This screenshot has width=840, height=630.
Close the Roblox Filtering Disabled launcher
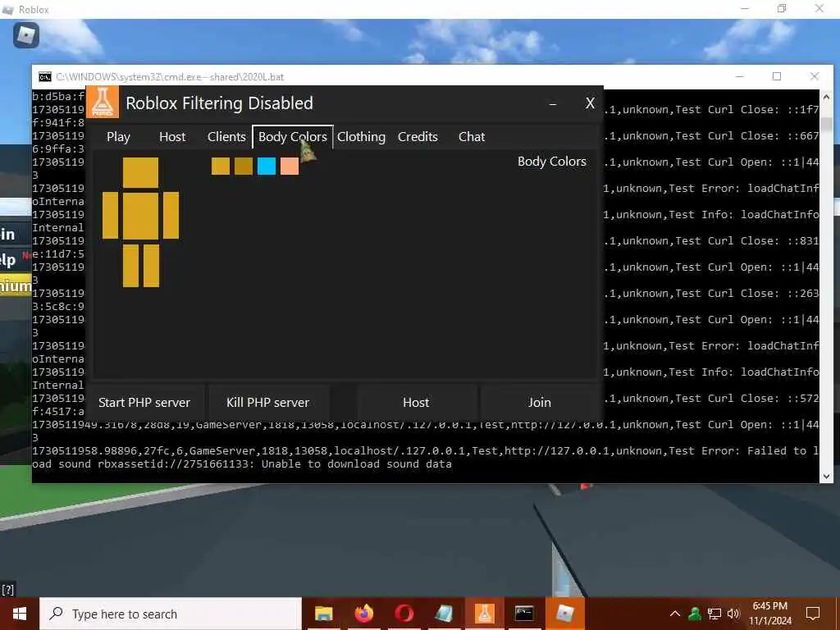tap(590, 103)
